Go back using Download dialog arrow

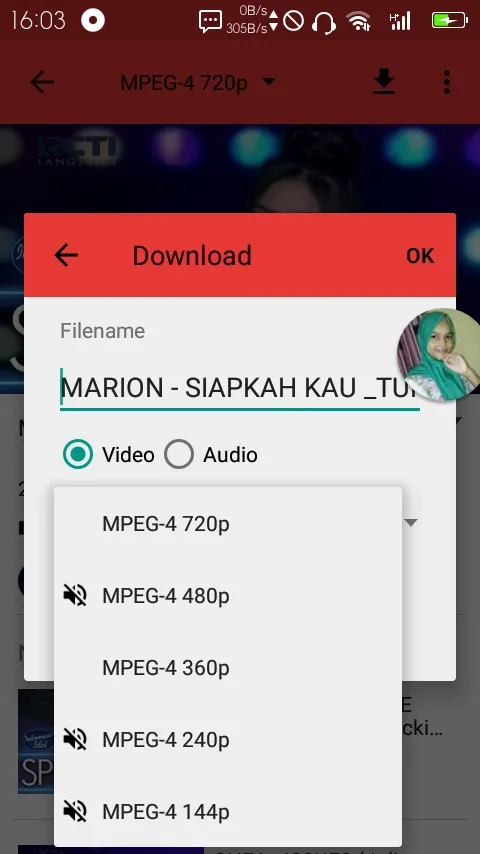[66, 255]
